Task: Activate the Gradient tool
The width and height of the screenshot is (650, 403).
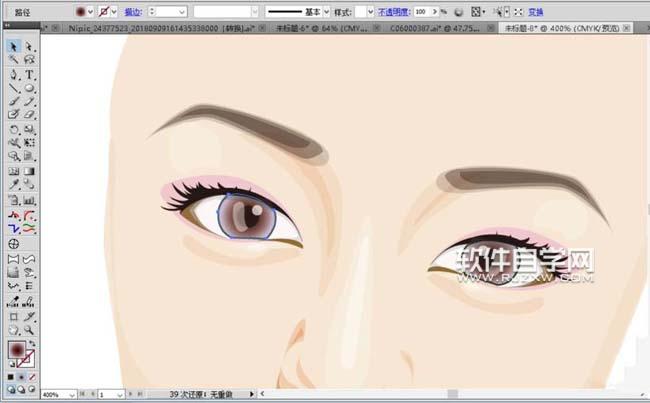Action: (x=29, y=171)
